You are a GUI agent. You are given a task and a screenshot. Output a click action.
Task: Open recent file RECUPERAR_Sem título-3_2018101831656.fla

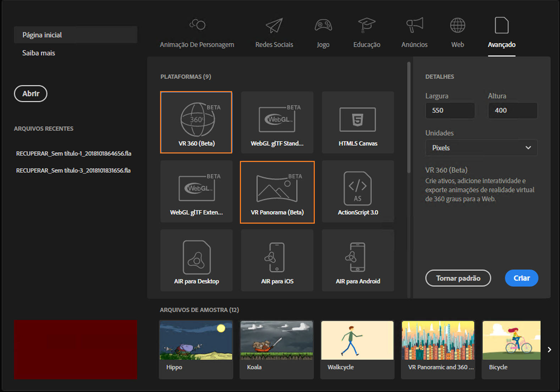click(73, 170)
